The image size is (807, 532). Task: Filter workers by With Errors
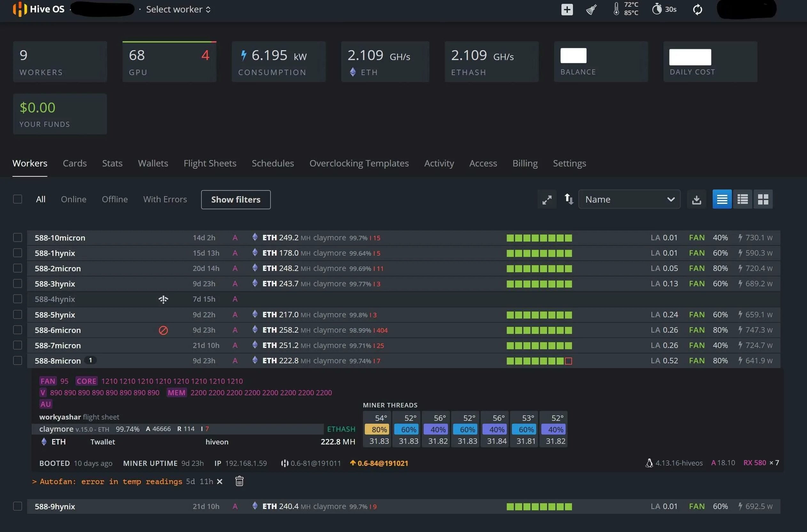[x=165, y=199]
